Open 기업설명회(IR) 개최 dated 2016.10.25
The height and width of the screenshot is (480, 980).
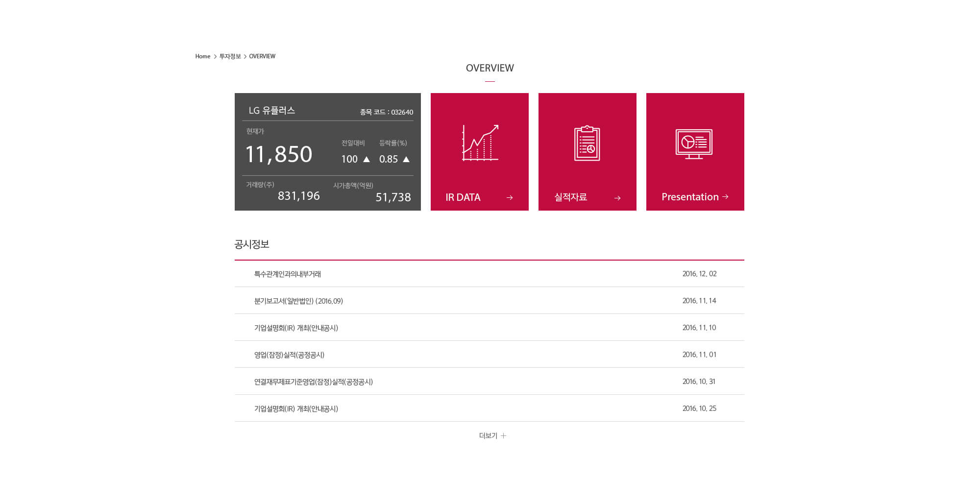coord(296,408)
